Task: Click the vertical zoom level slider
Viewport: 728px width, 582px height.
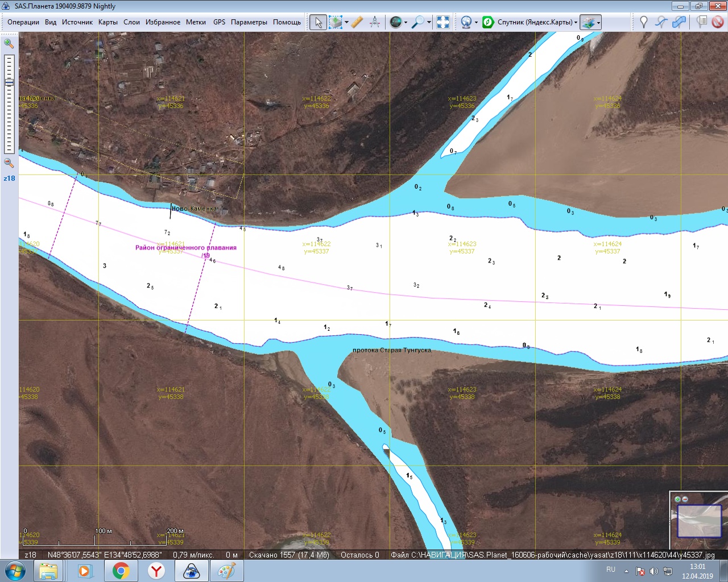Action: pos(9,103)
